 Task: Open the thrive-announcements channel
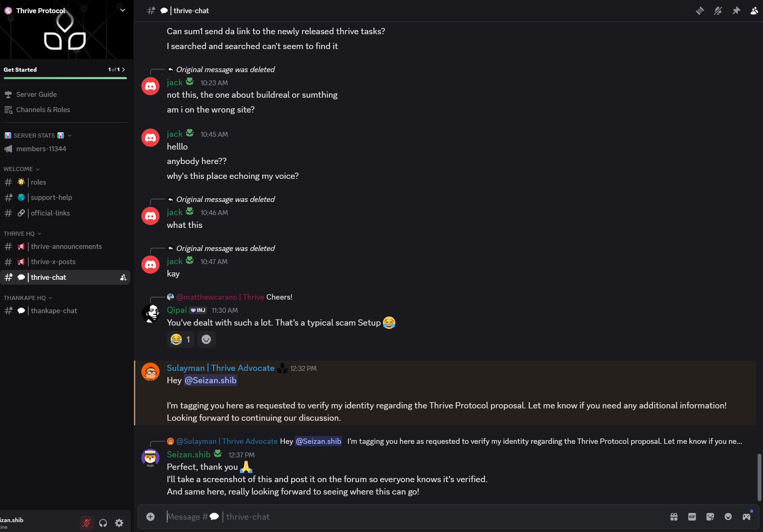tap(66, 246)
